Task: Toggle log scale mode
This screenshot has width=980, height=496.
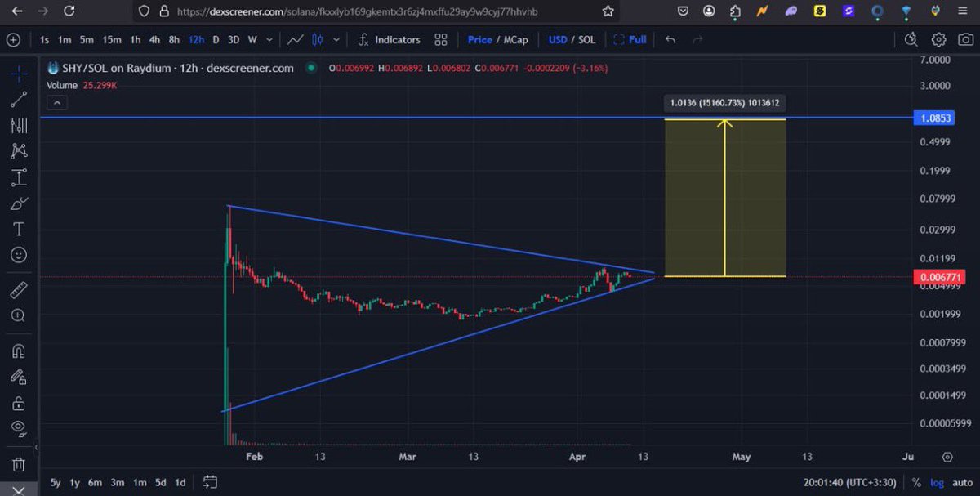Action: pos(937,482)
